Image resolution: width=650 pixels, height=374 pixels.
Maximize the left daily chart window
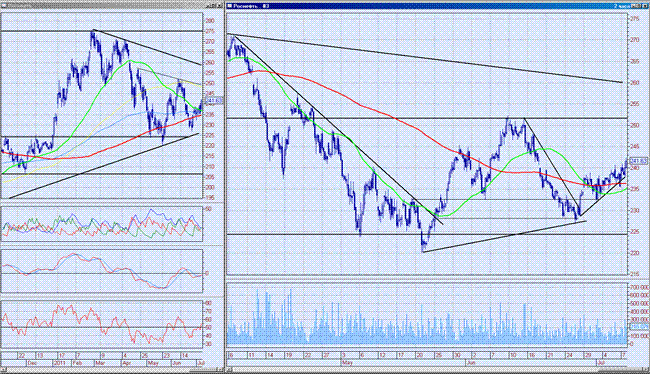[x=214, y=5]
